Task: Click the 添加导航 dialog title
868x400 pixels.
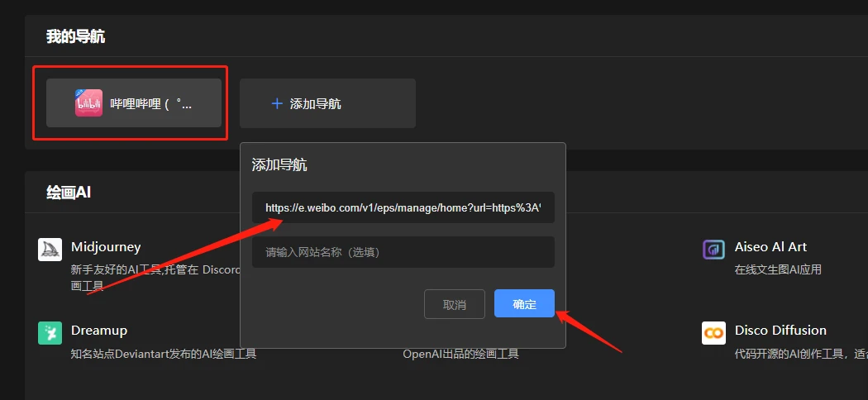Action: [279, 164]
